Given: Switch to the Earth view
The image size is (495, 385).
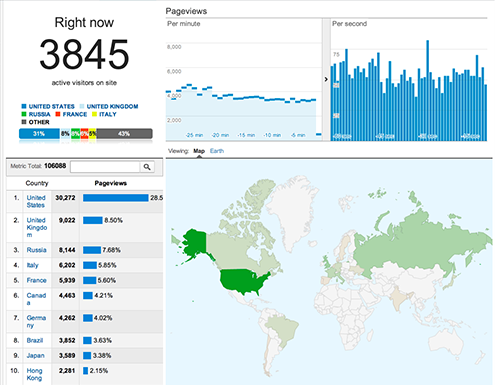Looking at the screenshot, I should 217,151.
